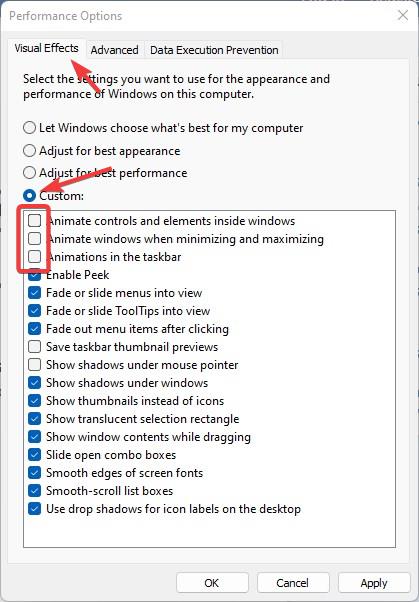Uncheck Enable Peek option

pyautogui.click(x=35, y=275)
